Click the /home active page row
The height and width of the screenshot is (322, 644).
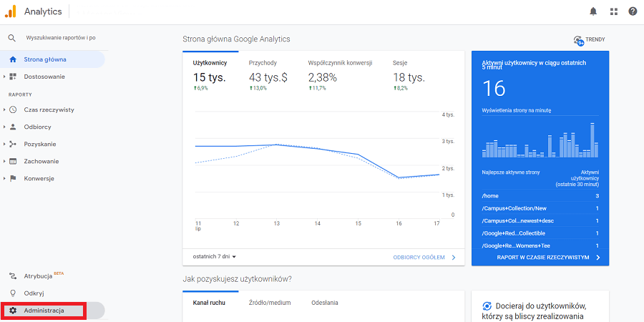(540, 196)
